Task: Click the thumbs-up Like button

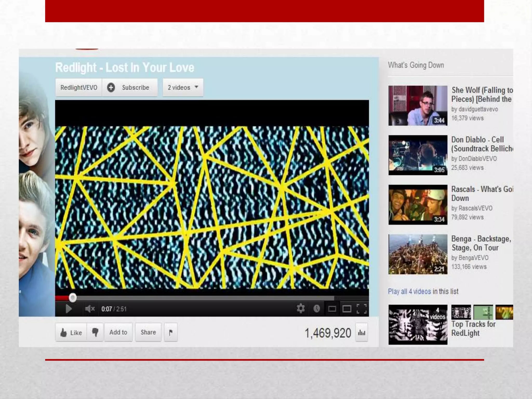Action: tap(71, 332)
